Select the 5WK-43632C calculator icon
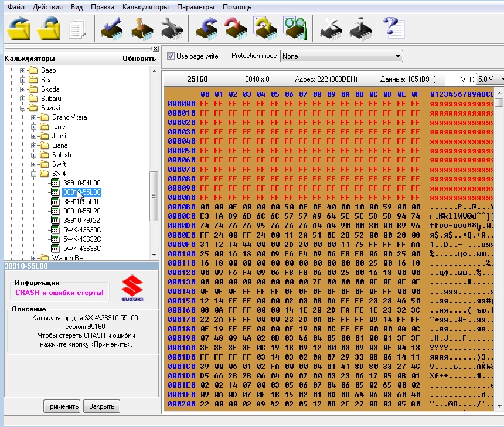 55,239
